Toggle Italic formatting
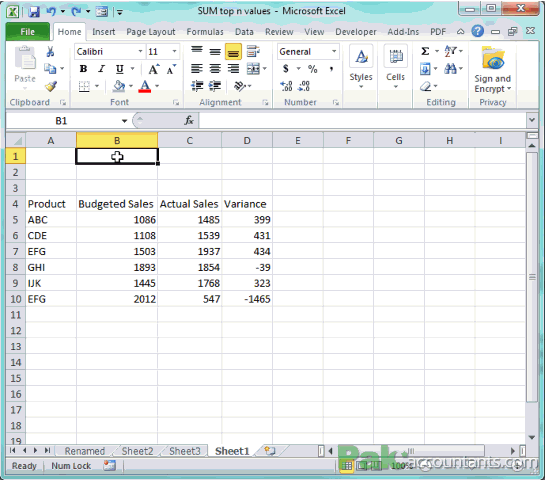Screen dimensions: 545x480 [x=101, y=69]
